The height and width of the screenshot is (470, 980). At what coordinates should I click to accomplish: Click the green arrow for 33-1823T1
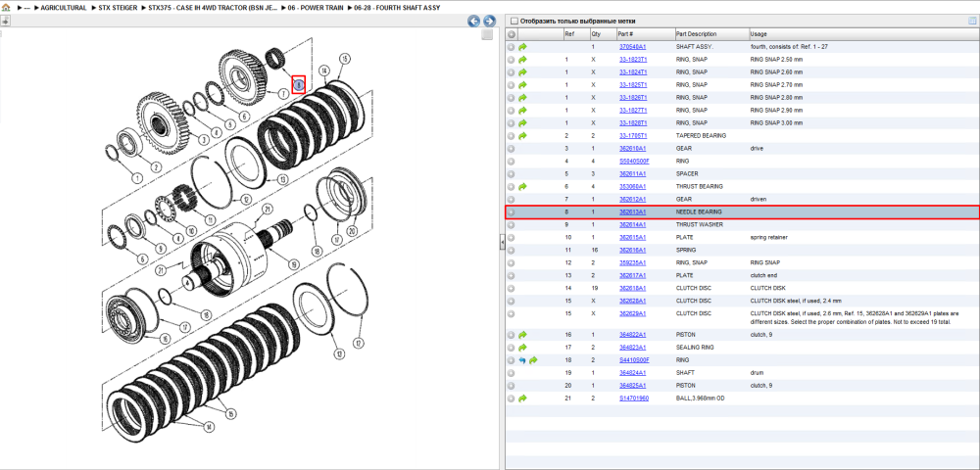pyautogui.click(x=522, y=60)
